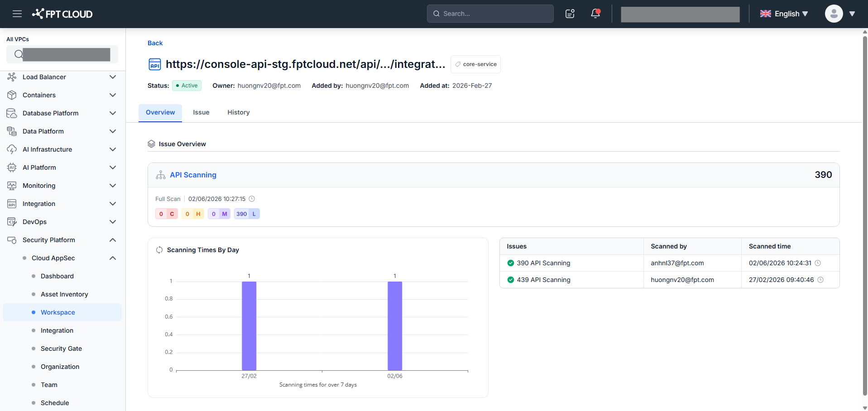Click the 27/02 chart bar
Screen dimensions: 868x411
pyautogui.click(x=249, y=326)
